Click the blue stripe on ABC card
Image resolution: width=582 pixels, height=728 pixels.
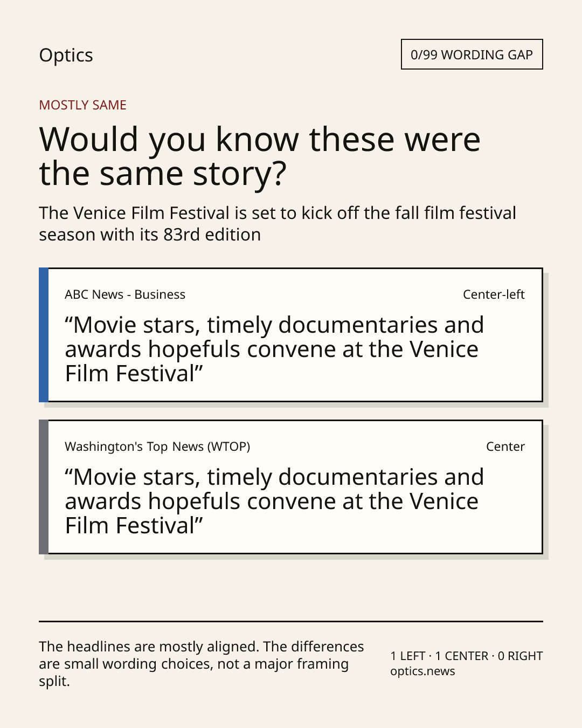coord(44,335)
